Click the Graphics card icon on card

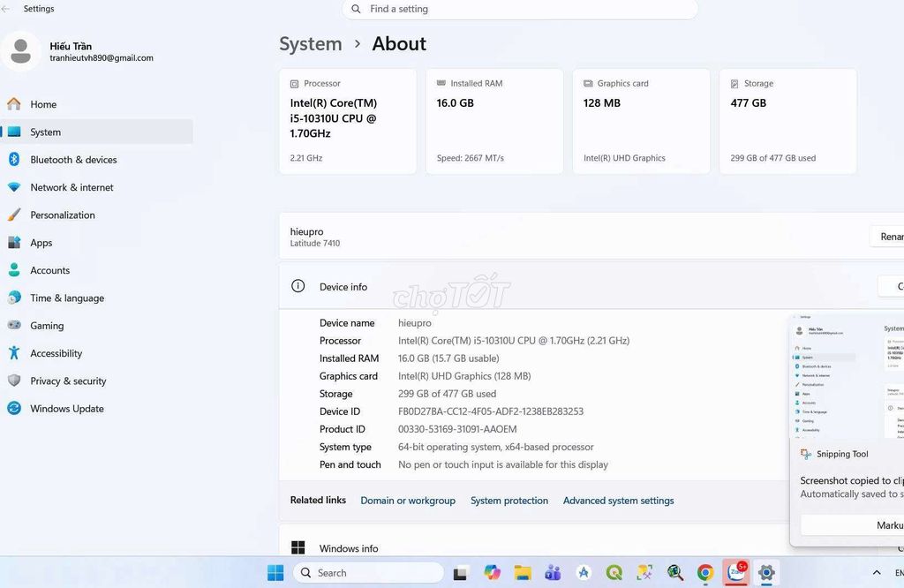[x=588, y=84]
